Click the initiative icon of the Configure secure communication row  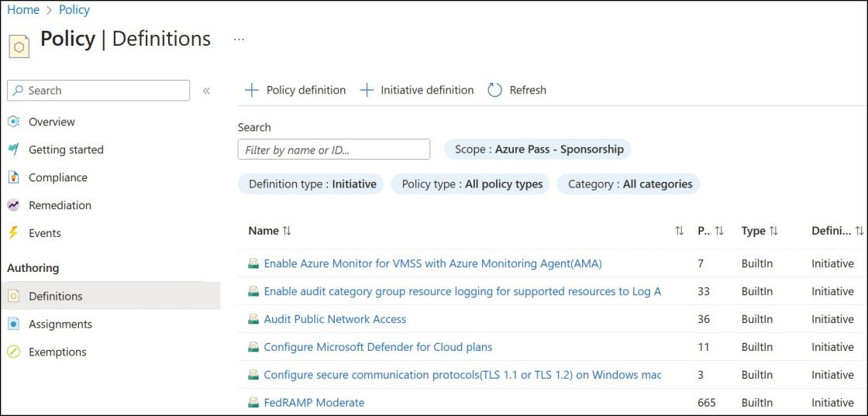(x=253, y=374)
